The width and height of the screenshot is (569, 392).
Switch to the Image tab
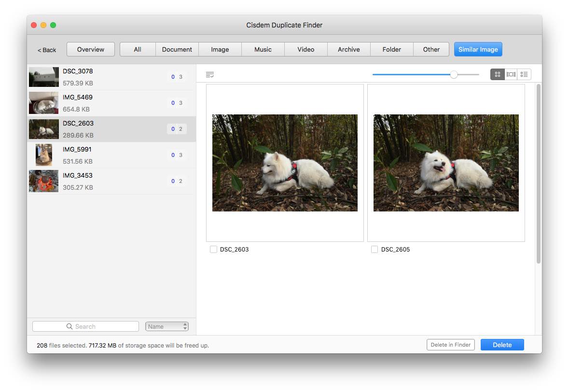point(220,49)
